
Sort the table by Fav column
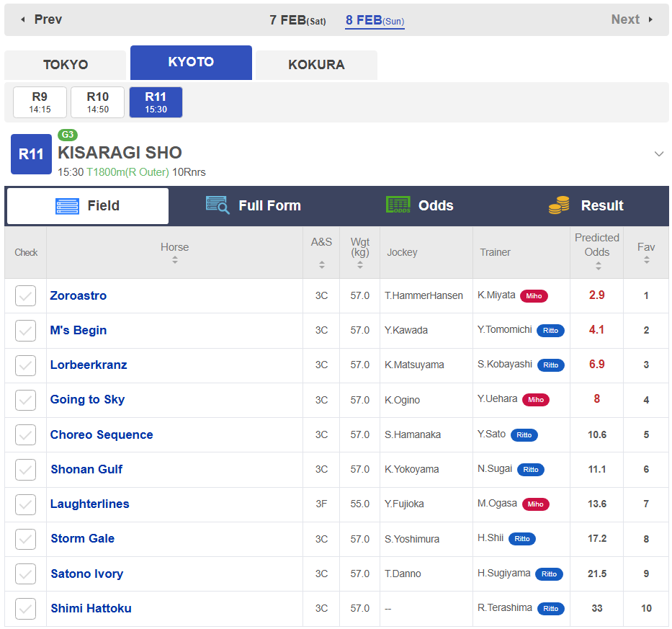tap(647, 260)
